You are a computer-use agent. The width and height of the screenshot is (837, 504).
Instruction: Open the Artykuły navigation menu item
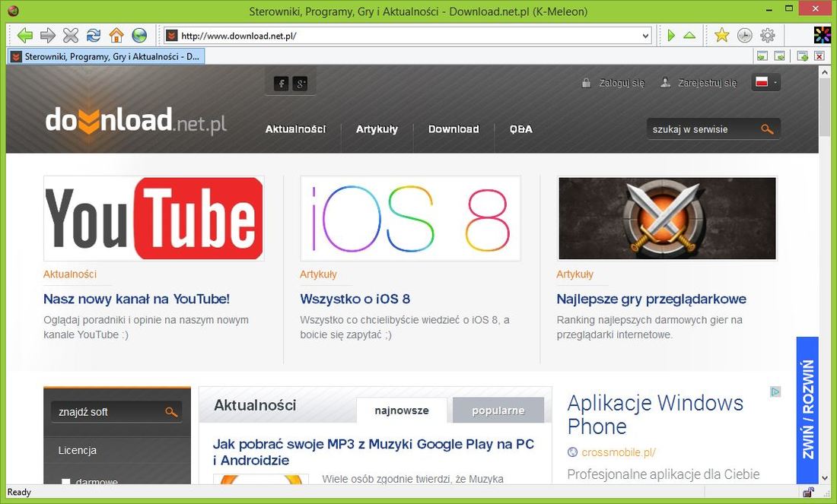pyautogui.click(x=377, y=129)
